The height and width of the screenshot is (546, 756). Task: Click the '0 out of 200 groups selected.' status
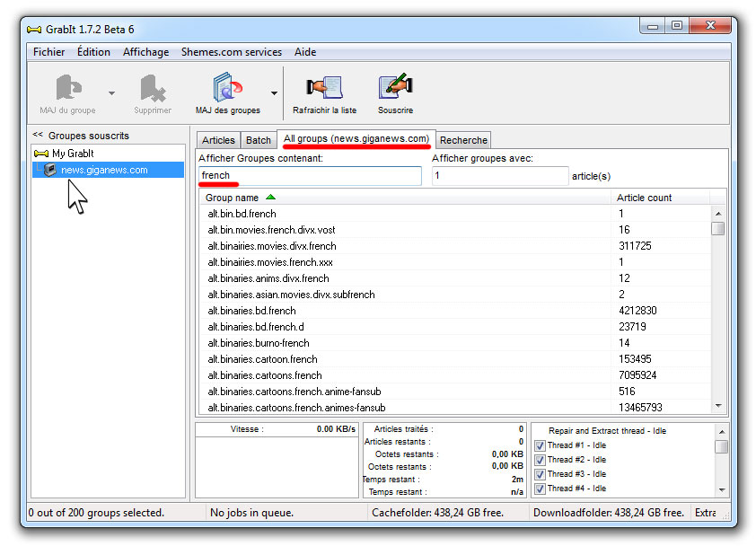[96, 513]
